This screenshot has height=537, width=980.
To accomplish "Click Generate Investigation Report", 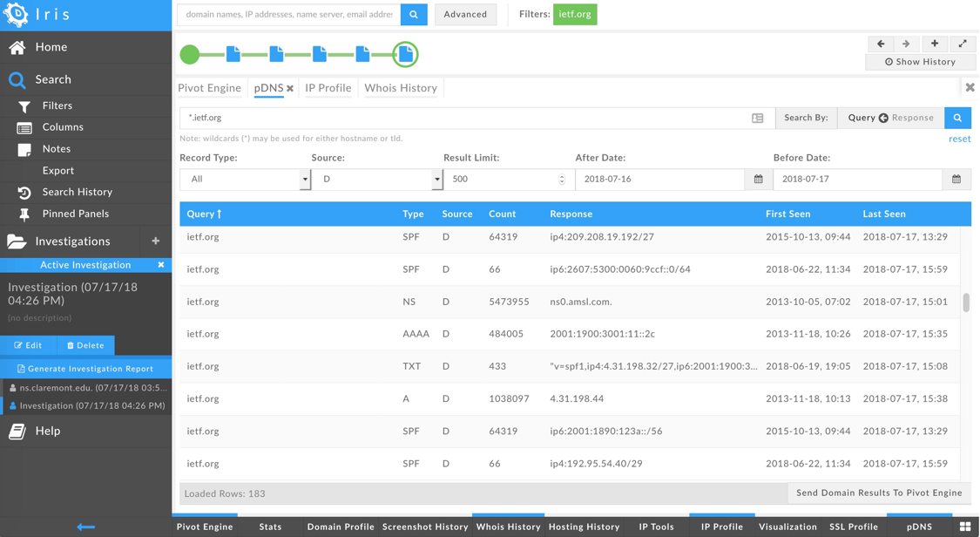I will (x=85, y=369).
